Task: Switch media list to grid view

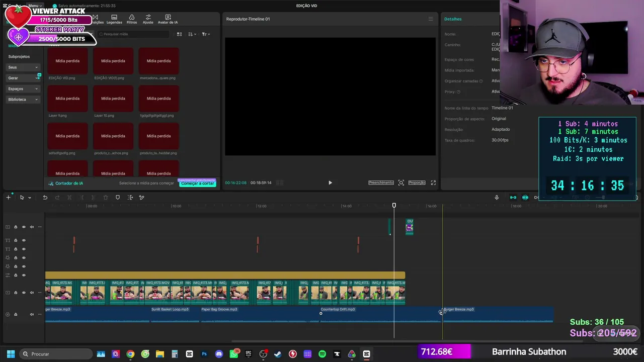Action: (179, 34)
